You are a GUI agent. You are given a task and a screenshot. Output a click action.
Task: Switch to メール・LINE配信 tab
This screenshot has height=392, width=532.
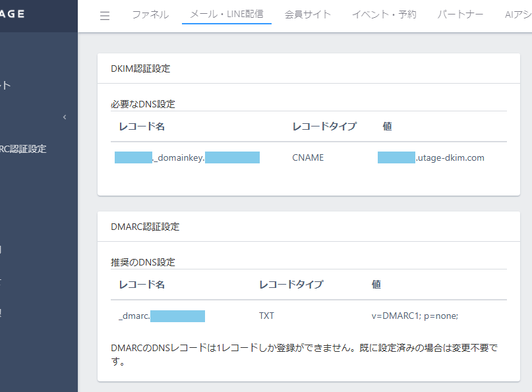(226, 14)
